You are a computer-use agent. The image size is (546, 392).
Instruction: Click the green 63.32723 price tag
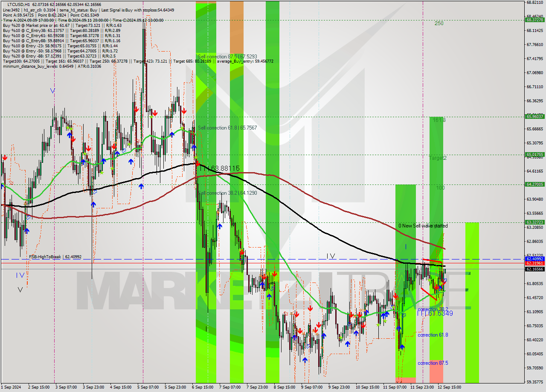click(534, 222)
